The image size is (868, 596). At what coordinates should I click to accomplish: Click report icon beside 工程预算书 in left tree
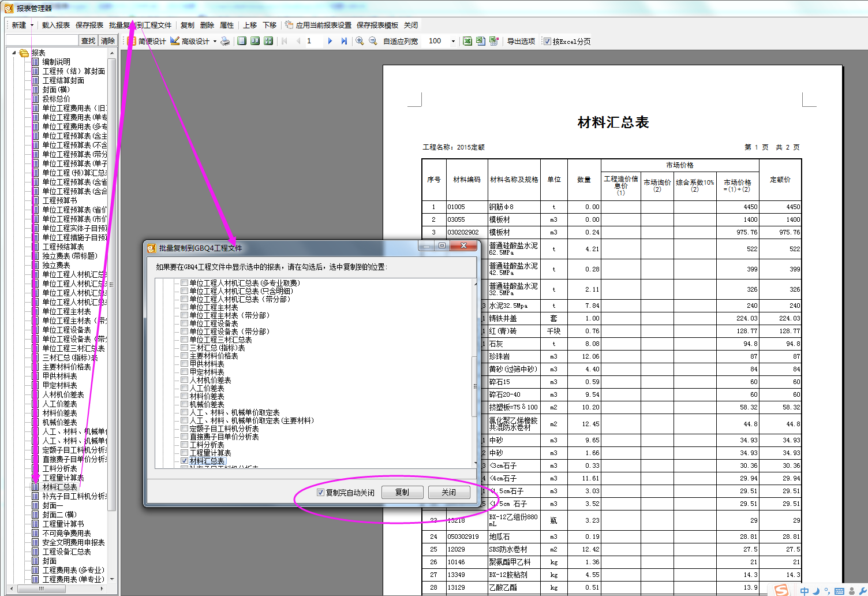coord(36,200)
